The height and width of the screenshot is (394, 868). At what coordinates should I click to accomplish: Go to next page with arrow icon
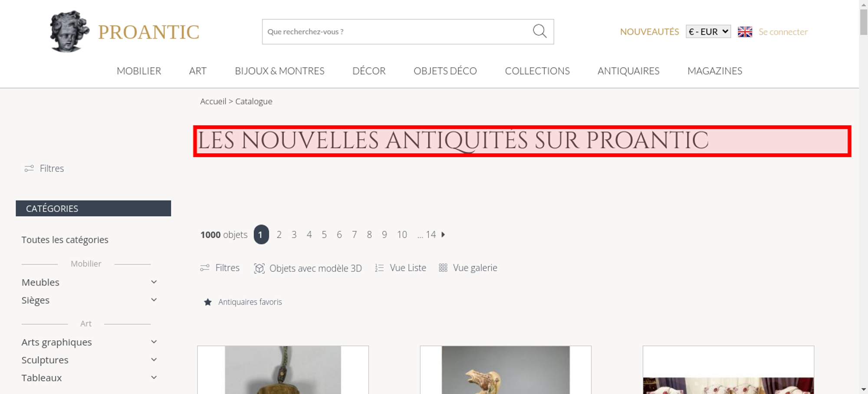(443, 235)
